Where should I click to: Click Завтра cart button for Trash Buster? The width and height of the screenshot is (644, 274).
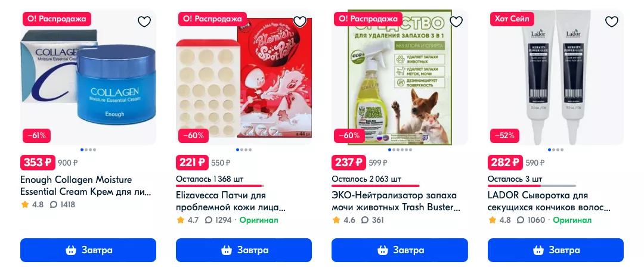(400, 250)
